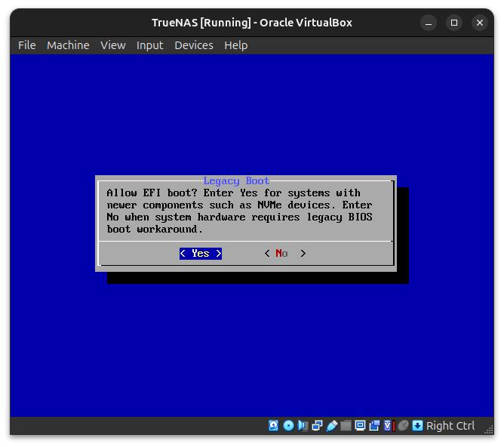The height and width of the screenshot is (447, 504).
Task: Open the Machine menu
Action: pyautogui.click(x=68, y=45)
